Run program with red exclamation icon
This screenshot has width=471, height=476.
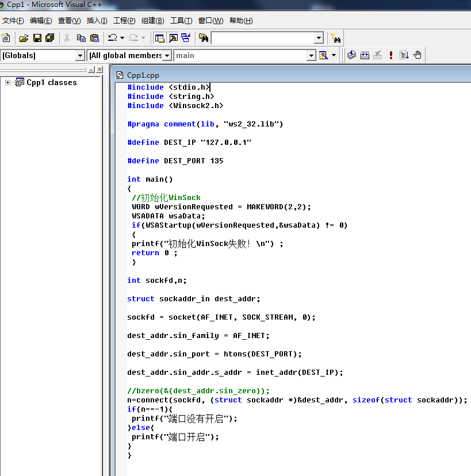[x=391, y=55]
